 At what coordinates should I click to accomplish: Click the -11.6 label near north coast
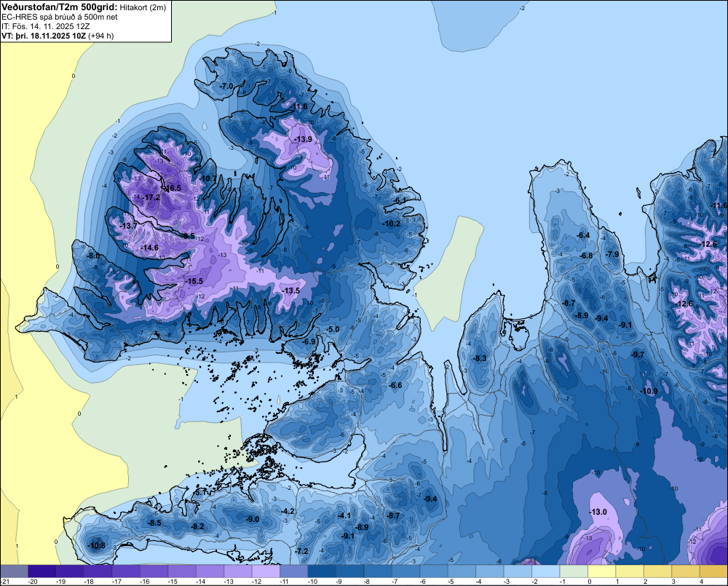(x=299, y=107)
